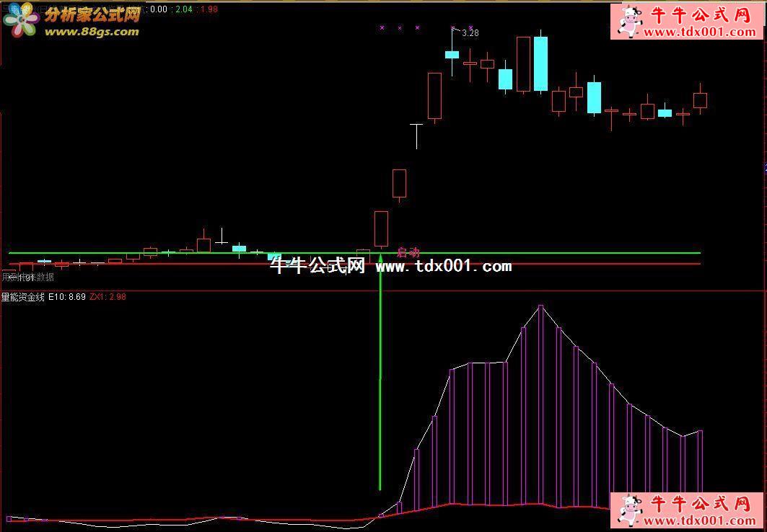Screen dimensions: 767x532
Task: Click the peak of the white volume line
Action: point(540,306)
